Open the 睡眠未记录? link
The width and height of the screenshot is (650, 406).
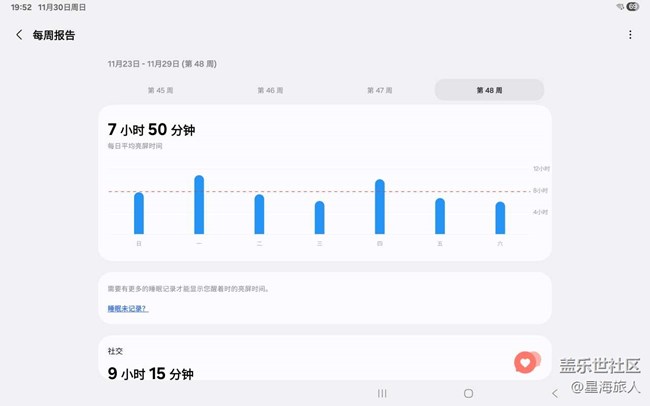click(x=127, y=309)
